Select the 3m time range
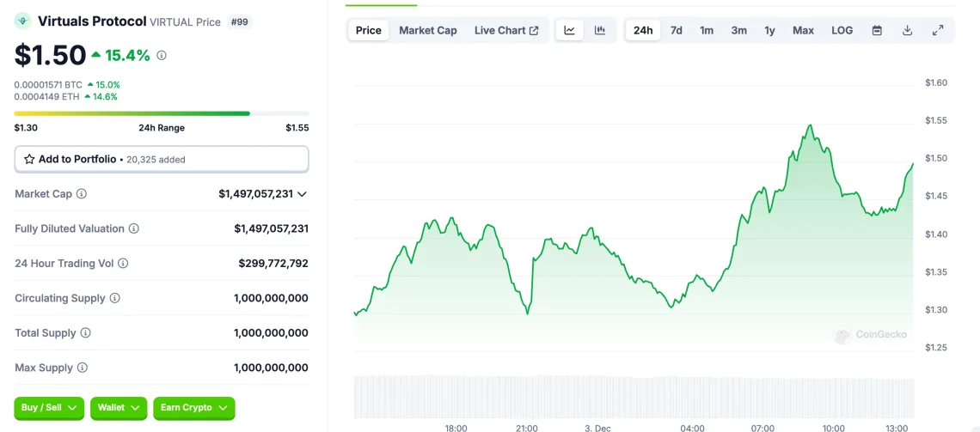The width and height of the screenshot is (980, 432). coord(738,30)
